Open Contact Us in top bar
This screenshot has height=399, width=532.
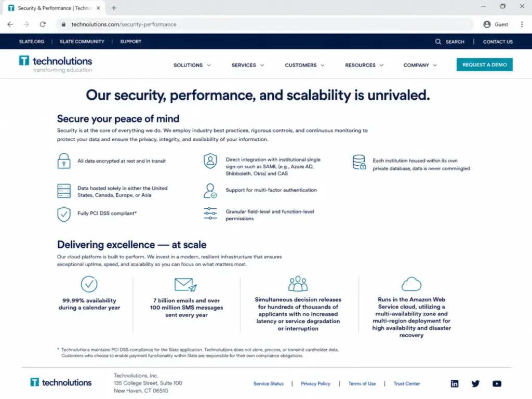[498, 42]
